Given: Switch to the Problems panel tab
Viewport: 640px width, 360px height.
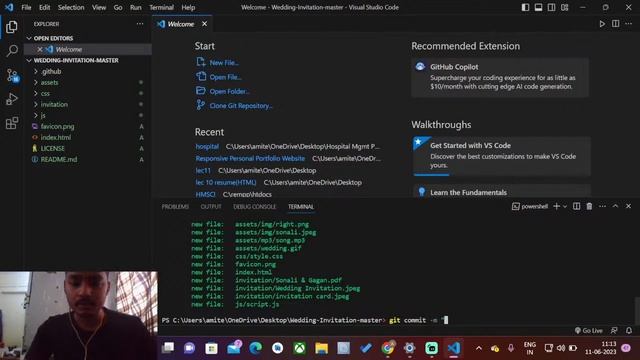Looking at the screenshot, I should click(x=175, y=207).
